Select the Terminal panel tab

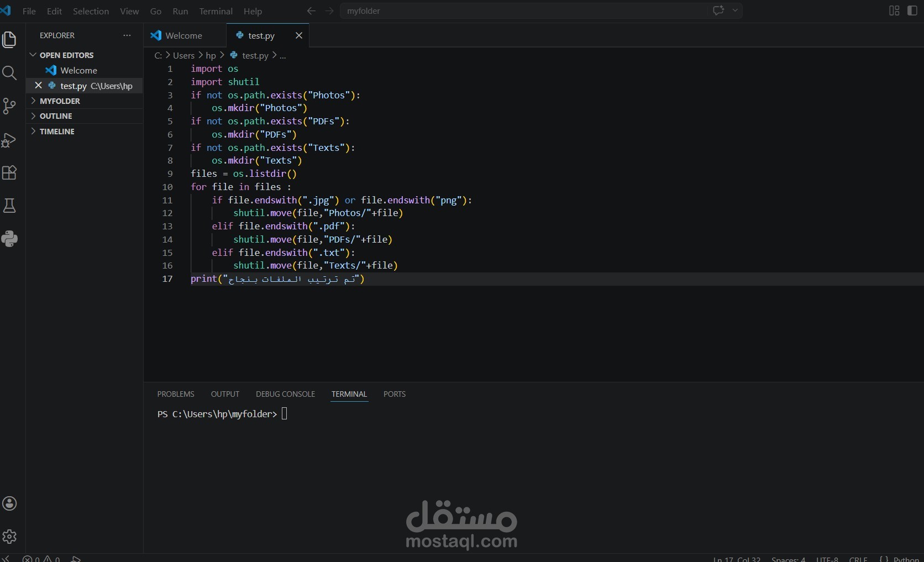pyautogui.click(x=349, y=394)
